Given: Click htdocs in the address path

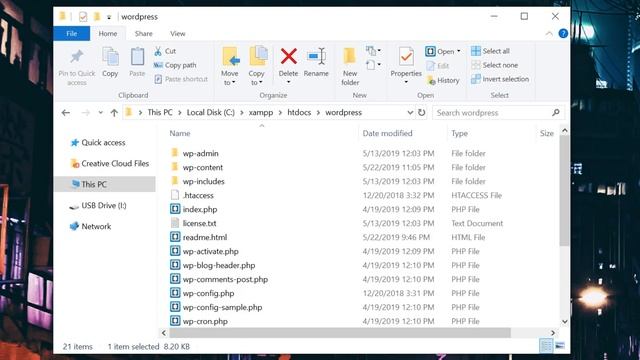Looking at the screenshot, I should 299,112.
